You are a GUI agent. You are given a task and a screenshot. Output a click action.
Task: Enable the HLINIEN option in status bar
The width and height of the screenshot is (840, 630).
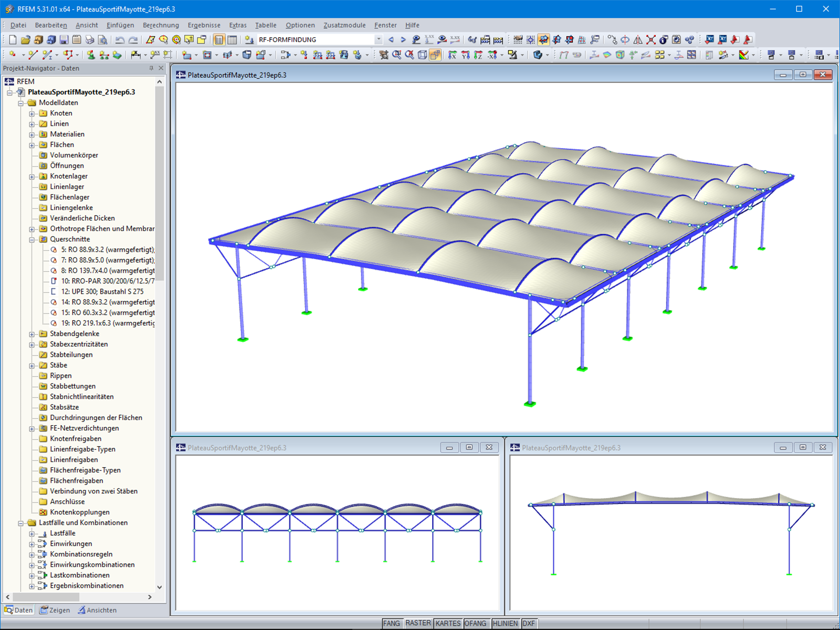click(506, 623)
